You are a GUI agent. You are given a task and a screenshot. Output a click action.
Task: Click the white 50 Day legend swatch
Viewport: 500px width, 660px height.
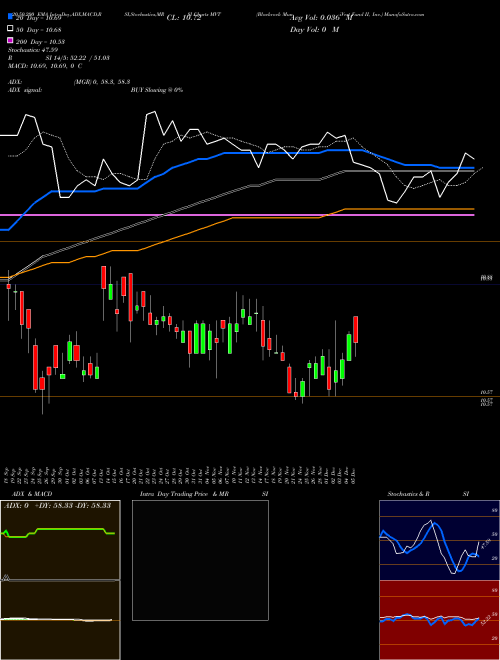pos(10,29)
